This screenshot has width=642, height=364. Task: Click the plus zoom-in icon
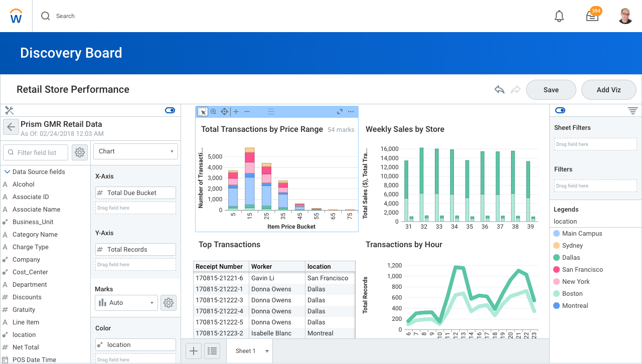click(236, 111)
